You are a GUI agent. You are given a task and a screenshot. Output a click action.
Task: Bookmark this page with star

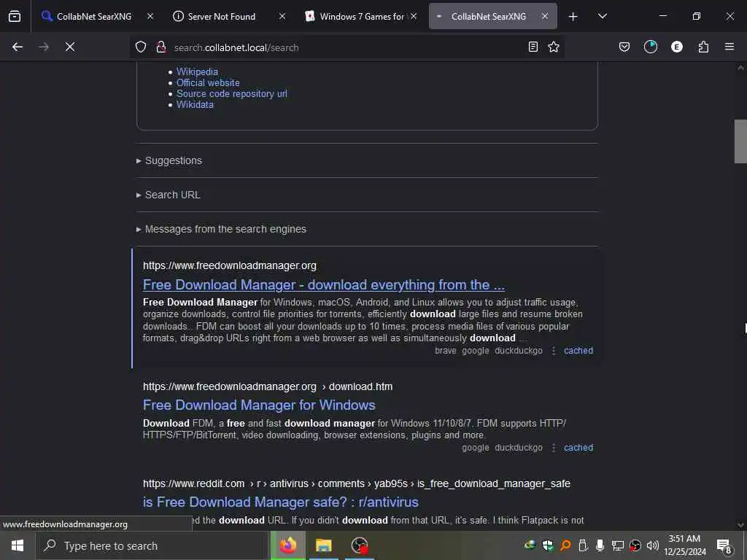(x=554, y=47)
